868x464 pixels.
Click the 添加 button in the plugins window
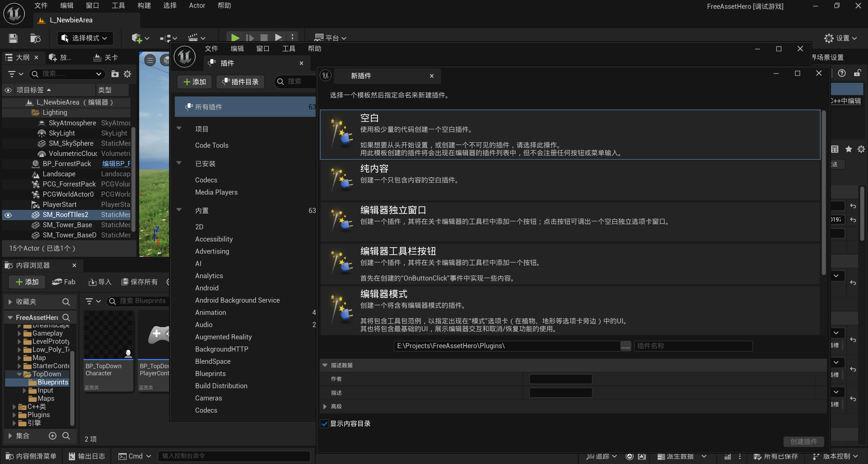point(195,82)
